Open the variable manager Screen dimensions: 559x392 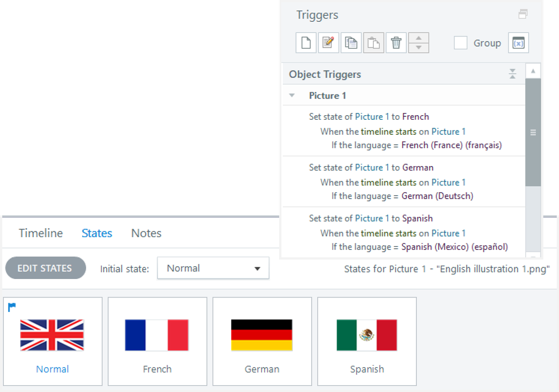pyautogui.click(x=518, y=42)
